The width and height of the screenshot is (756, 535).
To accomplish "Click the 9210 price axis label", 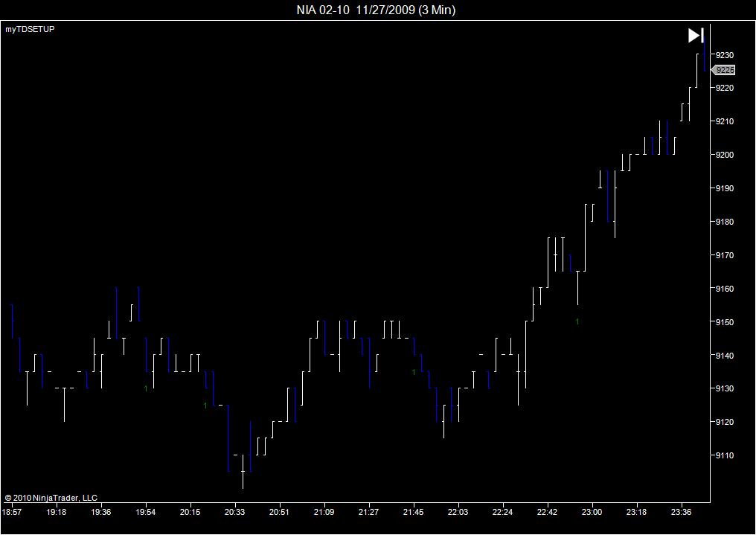I will (725, 121).
